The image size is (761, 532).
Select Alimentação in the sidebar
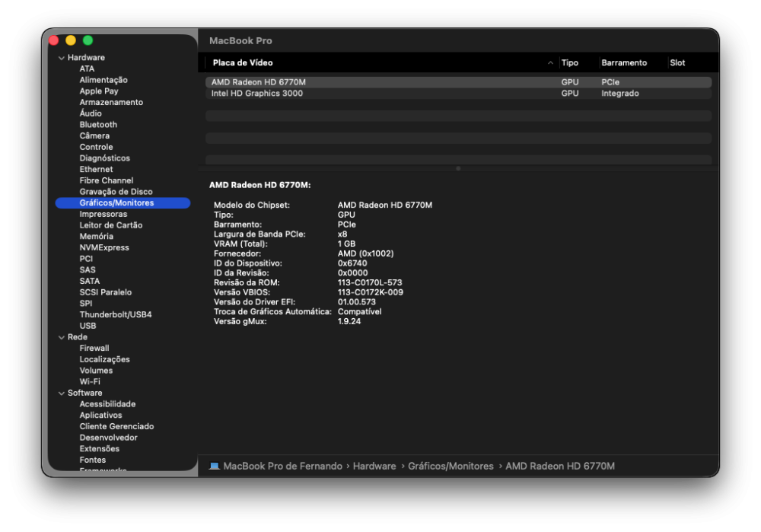click(103, 80)
